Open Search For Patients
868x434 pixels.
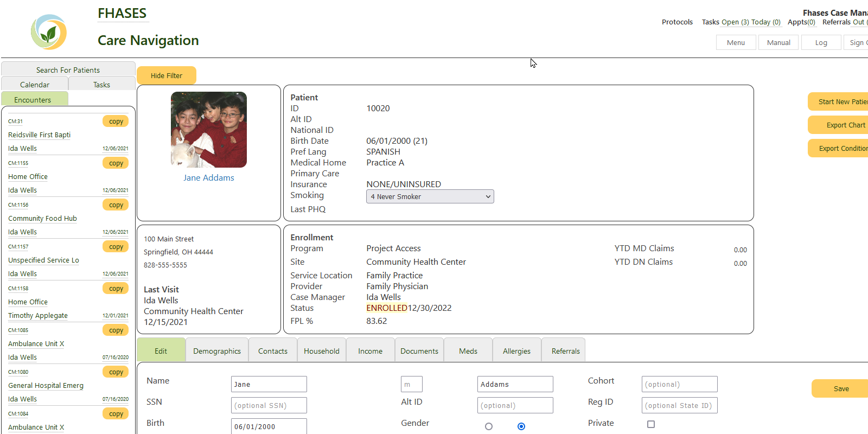(x=68, y=70)
